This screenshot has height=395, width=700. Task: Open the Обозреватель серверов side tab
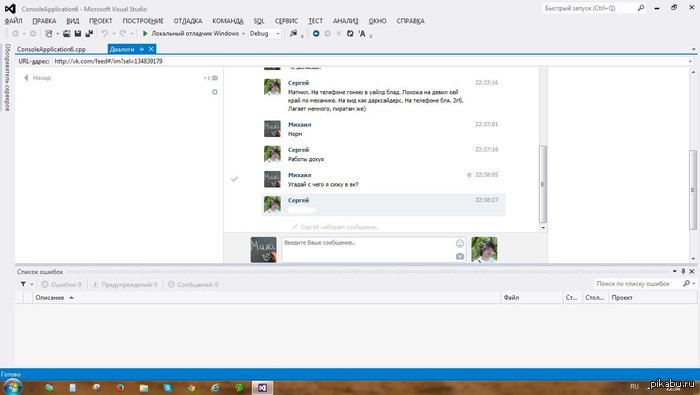7,77
